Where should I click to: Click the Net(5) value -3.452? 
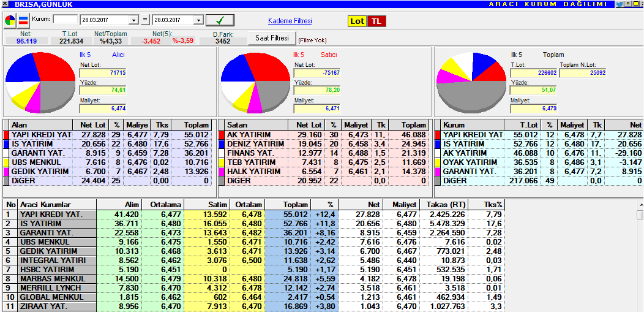pyautogui.click(x=151, y=41)
